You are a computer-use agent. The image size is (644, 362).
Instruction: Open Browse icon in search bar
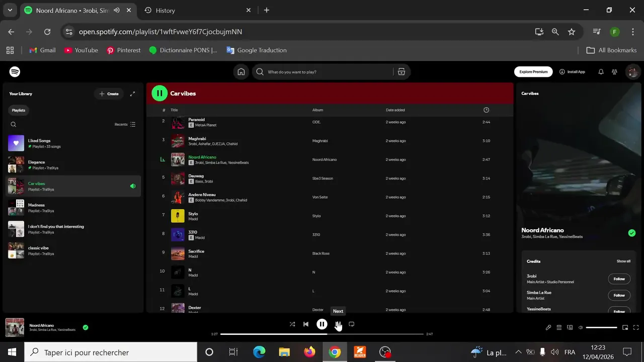(401, 72)
